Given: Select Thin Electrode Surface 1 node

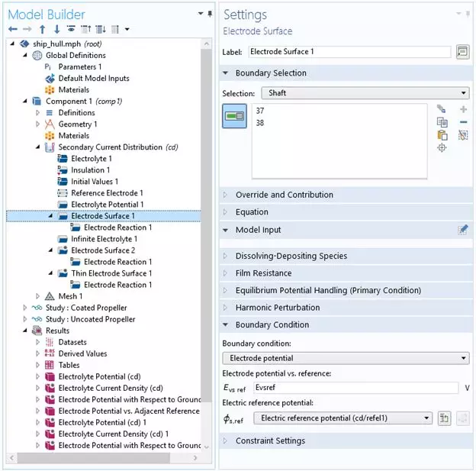Looking at the screenshot, I should 111,273.
